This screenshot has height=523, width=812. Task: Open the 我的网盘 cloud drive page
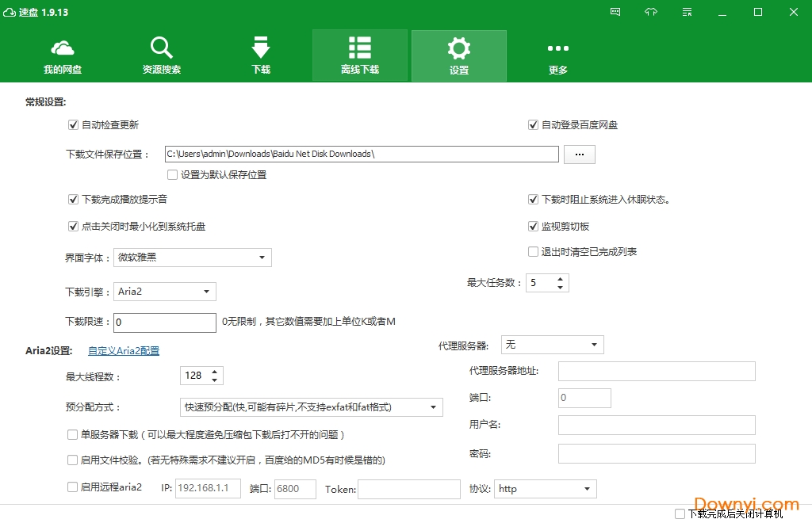click(63, 55)
